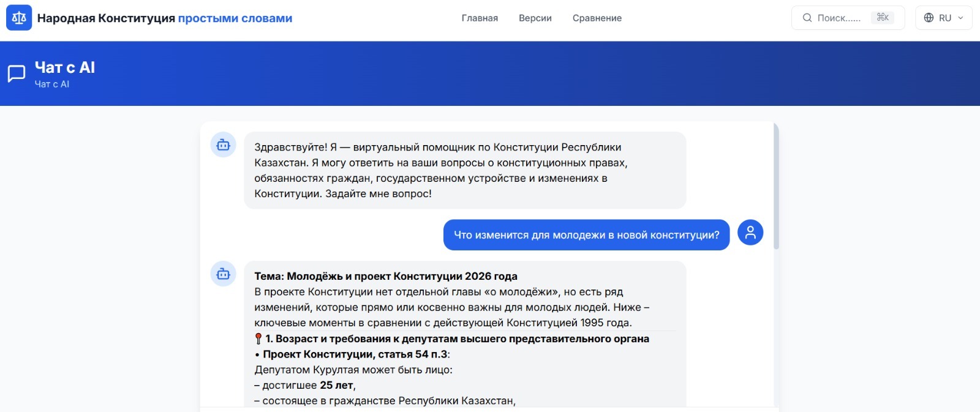Click the blue "простыми словами" title text
The height and width of the screenshot is (412, 980).
point(235,18)
